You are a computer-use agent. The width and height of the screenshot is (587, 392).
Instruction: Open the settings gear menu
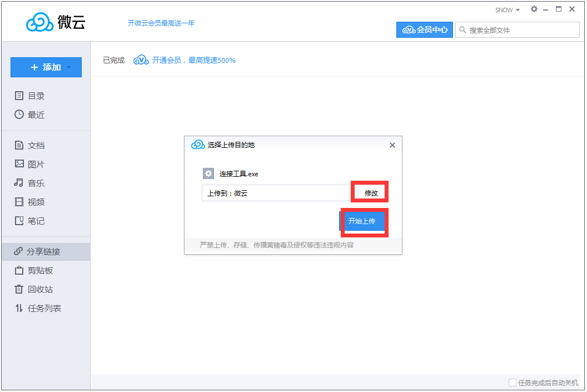(x=534, y=9)
